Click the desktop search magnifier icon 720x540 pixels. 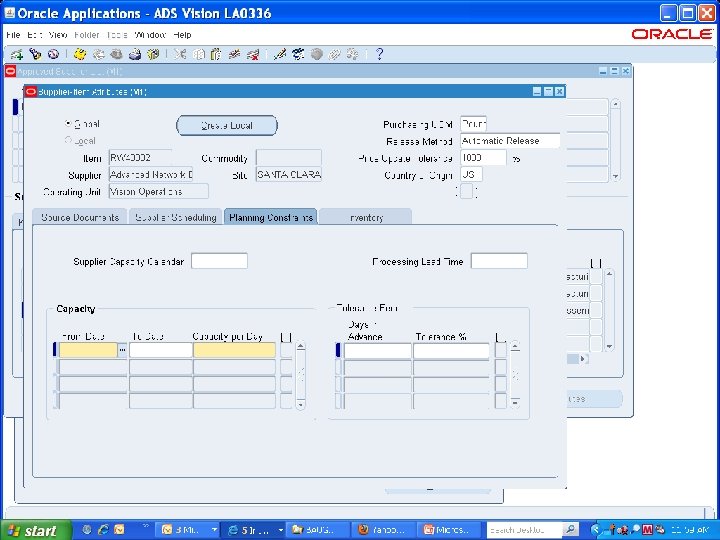570,529
